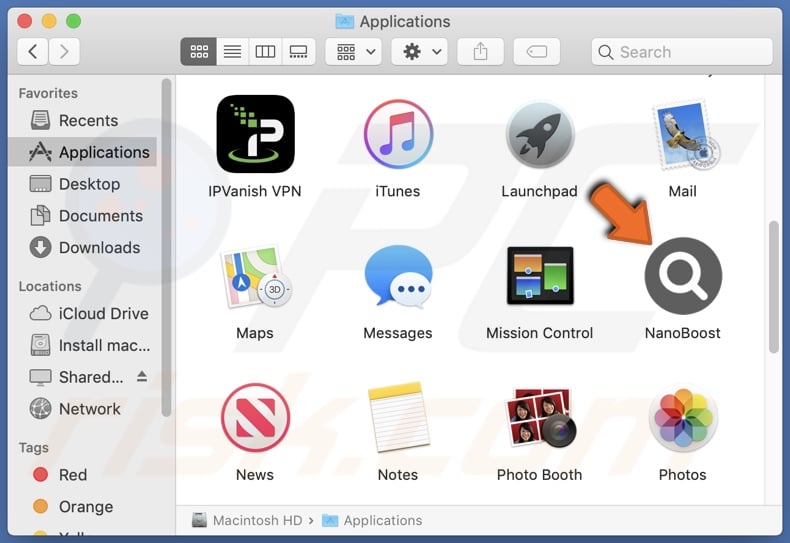790x543 pixels.
Task: Open the gear action menu
Action: [x=420, y=51]
